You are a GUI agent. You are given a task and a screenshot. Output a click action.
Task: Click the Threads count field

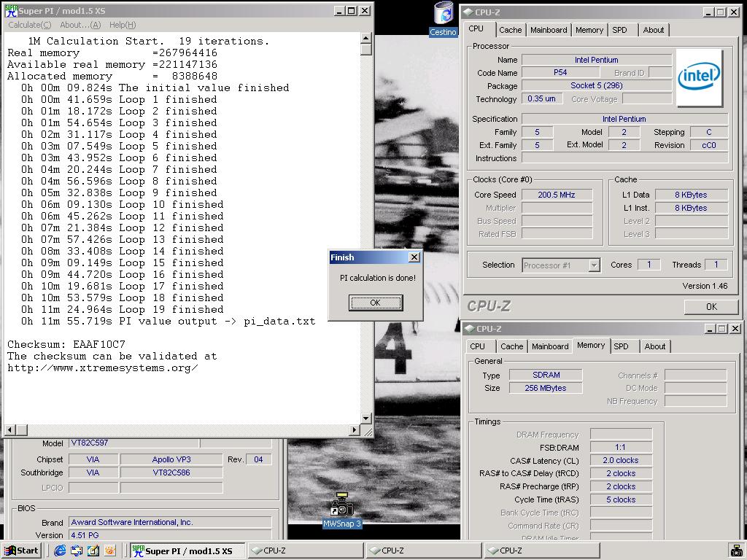(x=716, y=265)
